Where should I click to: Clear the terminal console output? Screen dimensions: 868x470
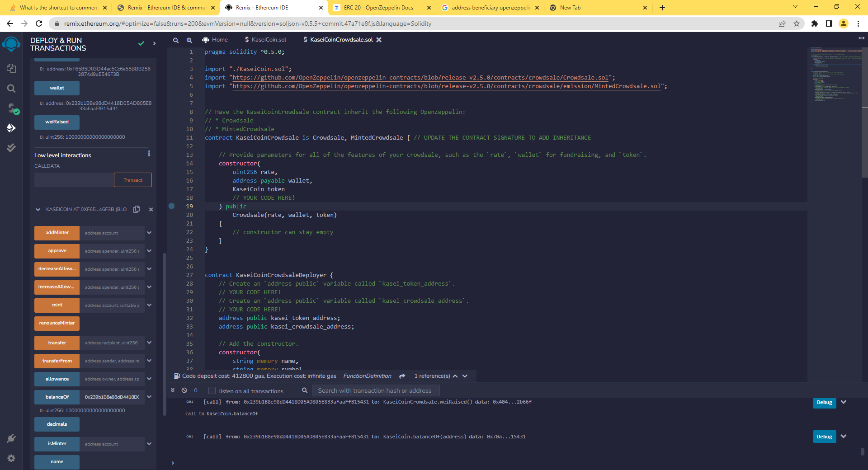coord(184,390)
